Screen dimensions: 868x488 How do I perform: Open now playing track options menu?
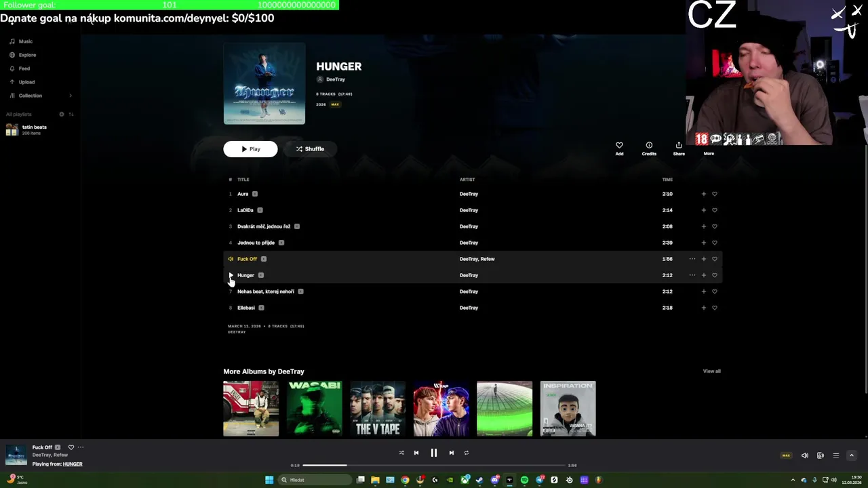[81, 447]
